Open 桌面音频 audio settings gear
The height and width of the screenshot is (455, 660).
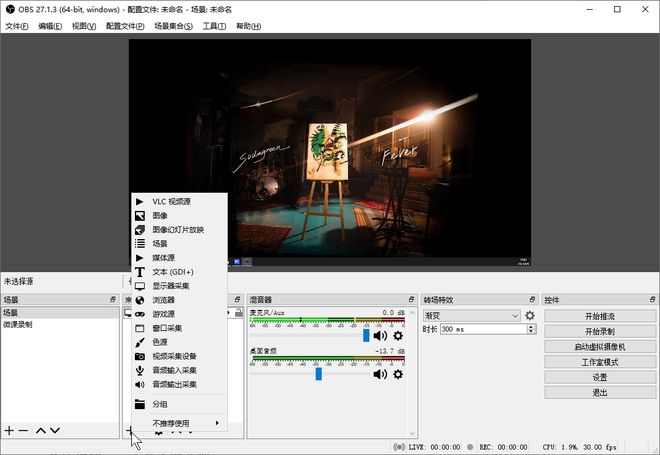[x=398, y=375]
